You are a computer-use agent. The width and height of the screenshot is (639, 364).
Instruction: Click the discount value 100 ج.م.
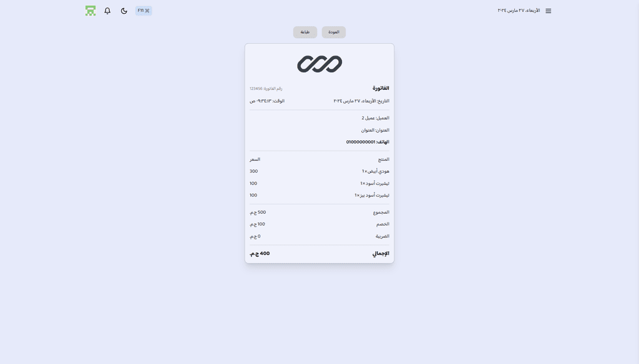(x=257, y=224)
